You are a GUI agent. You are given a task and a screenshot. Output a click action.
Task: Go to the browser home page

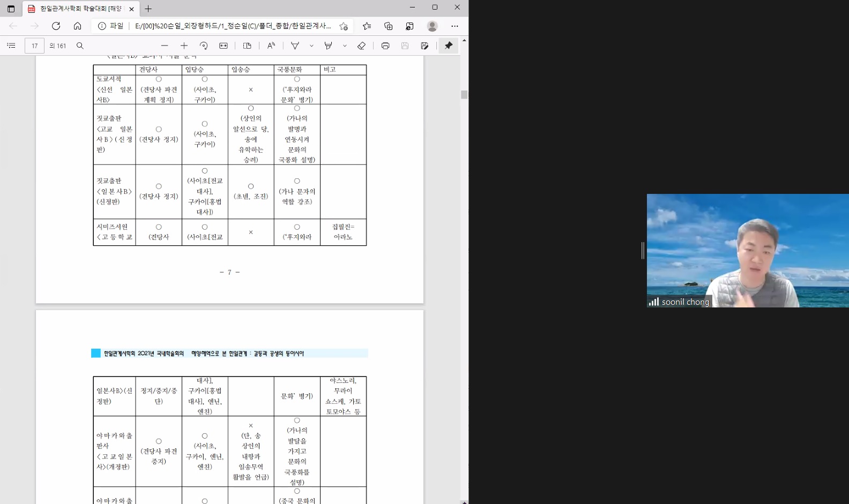tap(78, 26)
